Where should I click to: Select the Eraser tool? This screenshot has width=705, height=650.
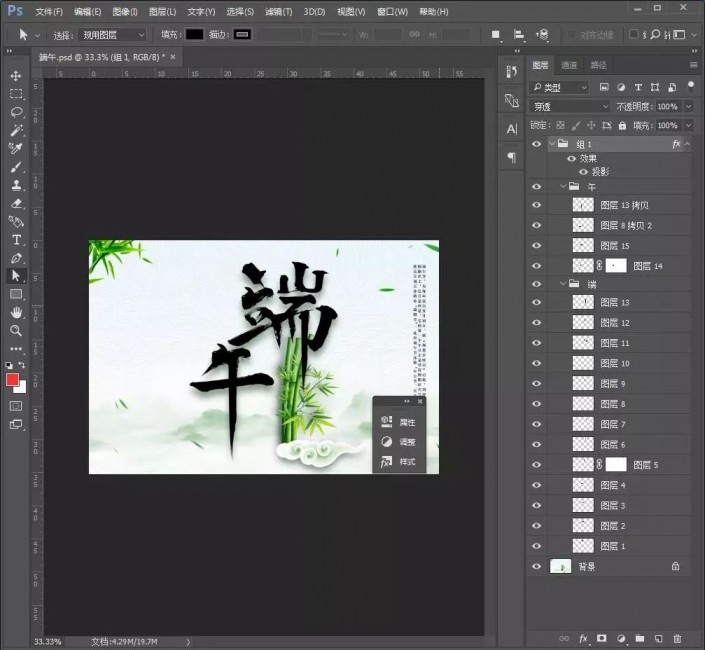(16, 203)
